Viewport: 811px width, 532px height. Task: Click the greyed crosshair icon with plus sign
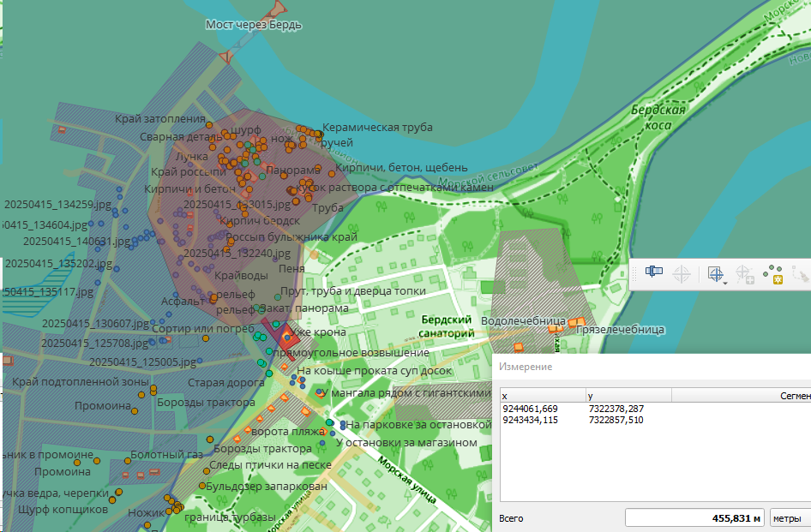pos(745,274)
